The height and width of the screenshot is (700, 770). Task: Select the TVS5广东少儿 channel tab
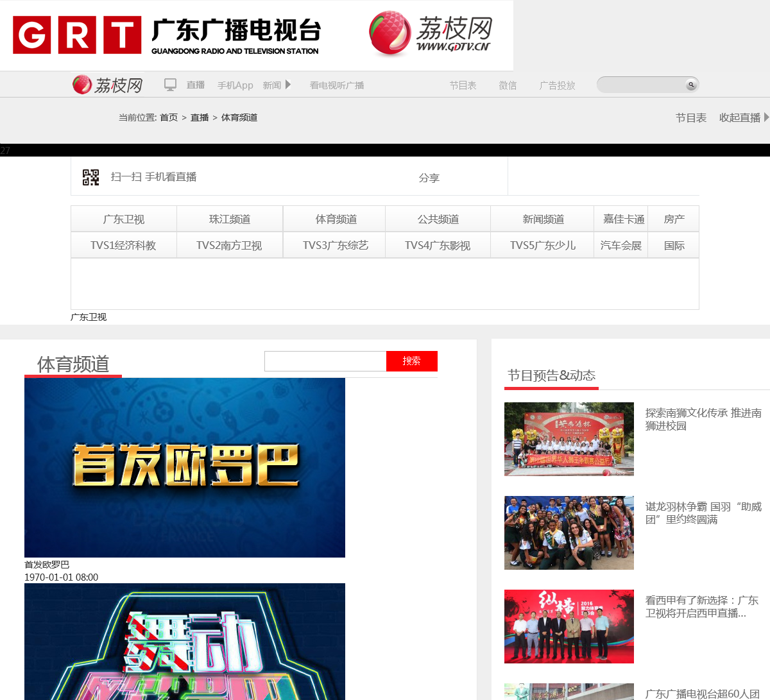[x=543, y=245]
